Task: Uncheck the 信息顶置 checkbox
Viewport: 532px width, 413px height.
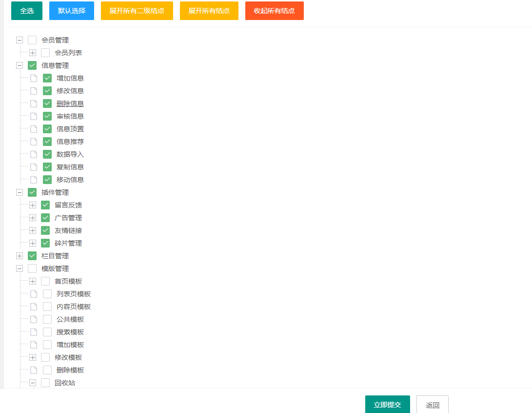Action: click(47, 129)
